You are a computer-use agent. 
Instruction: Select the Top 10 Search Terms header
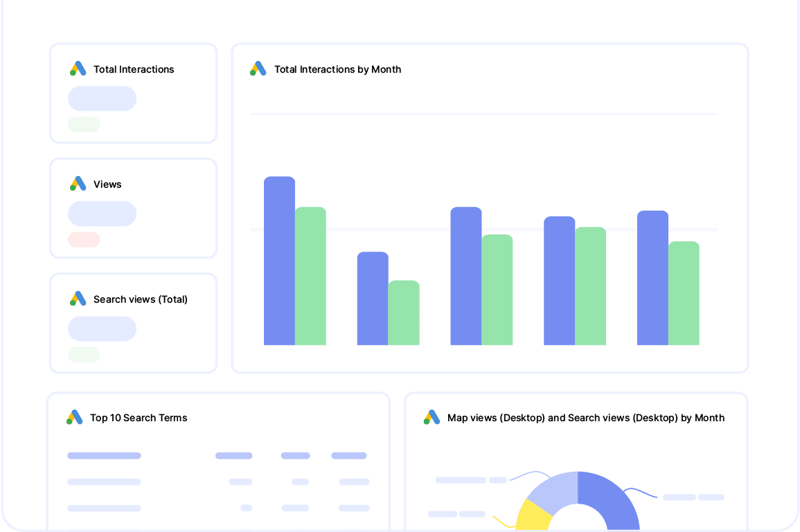[x=138, y=417]
